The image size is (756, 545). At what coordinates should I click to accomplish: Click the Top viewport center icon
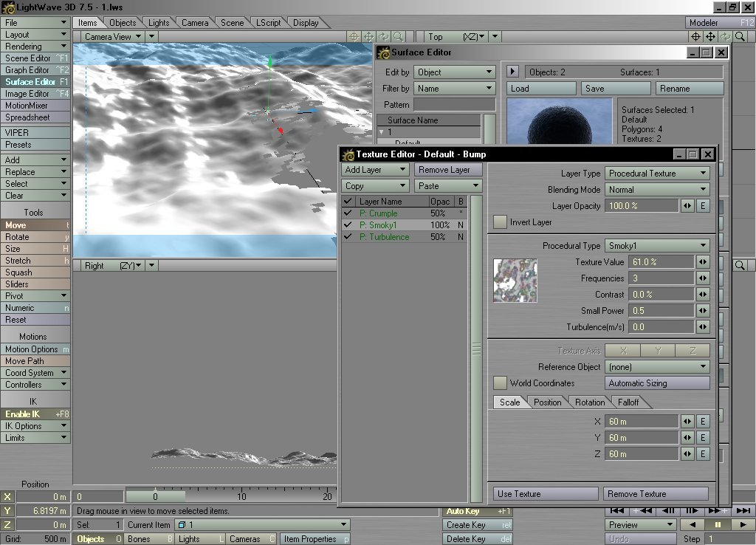695,37
